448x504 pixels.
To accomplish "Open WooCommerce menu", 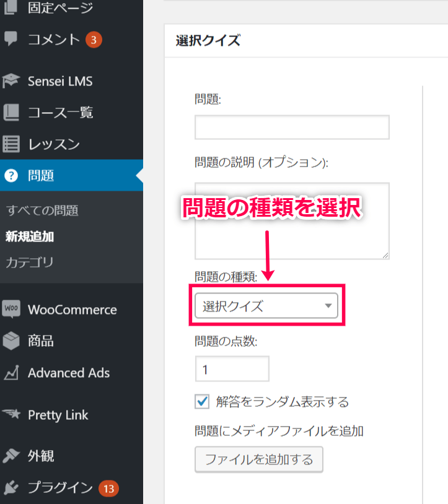I will (71, 309).
